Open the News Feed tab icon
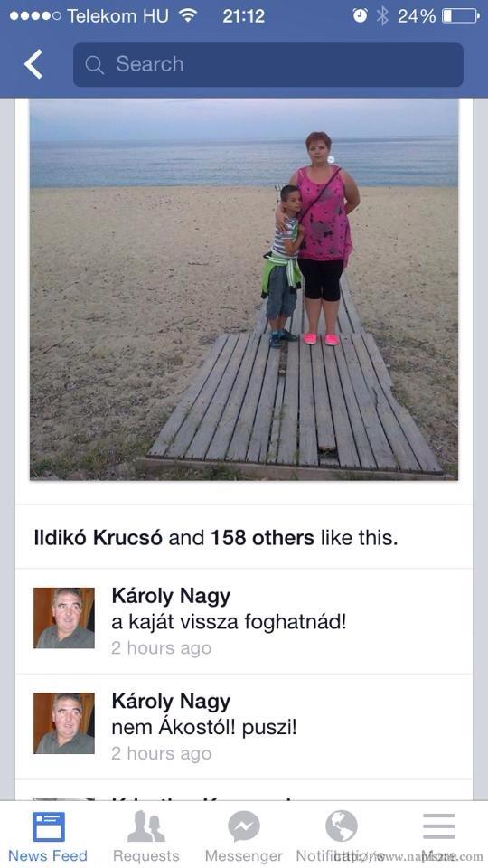This screenshot has width=488, height=868. 48,826
